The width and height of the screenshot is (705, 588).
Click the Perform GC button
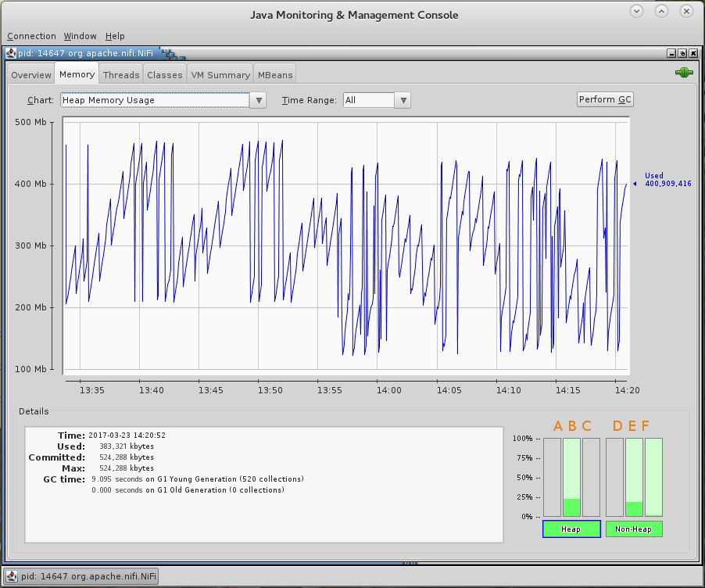point(605,99)
